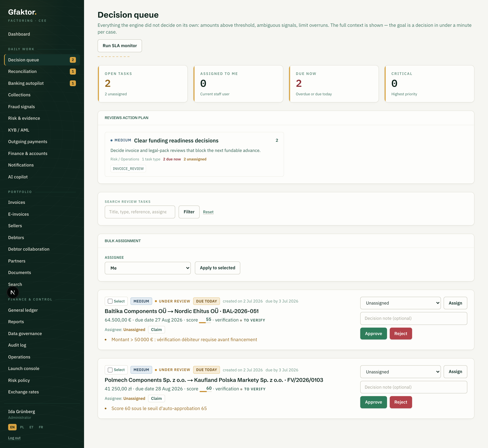Tick Select checkbox for Baltika Components task
Screen dimensions: 488x448
click(x=110, y=301)
